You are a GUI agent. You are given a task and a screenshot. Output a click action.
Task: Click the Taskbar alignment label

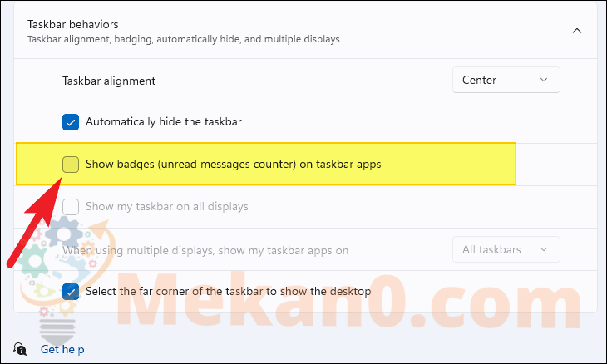(x=109, y=81)
